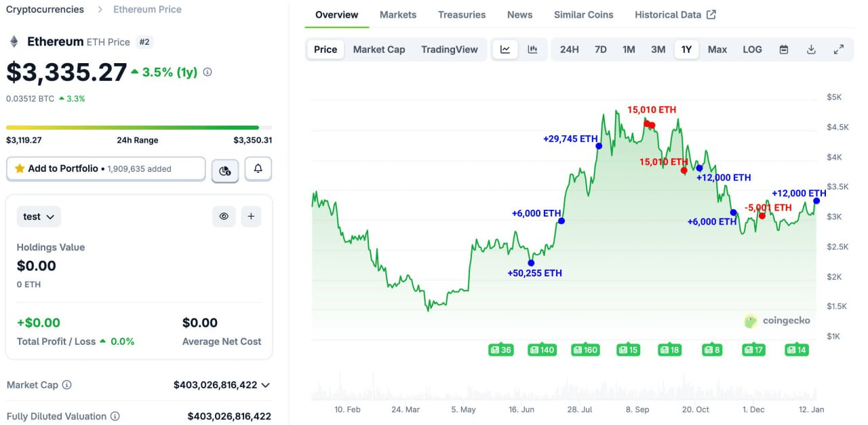Expand the Market Cap chevron
Viewport: 868px width, 425px height.
click(265, 385)
